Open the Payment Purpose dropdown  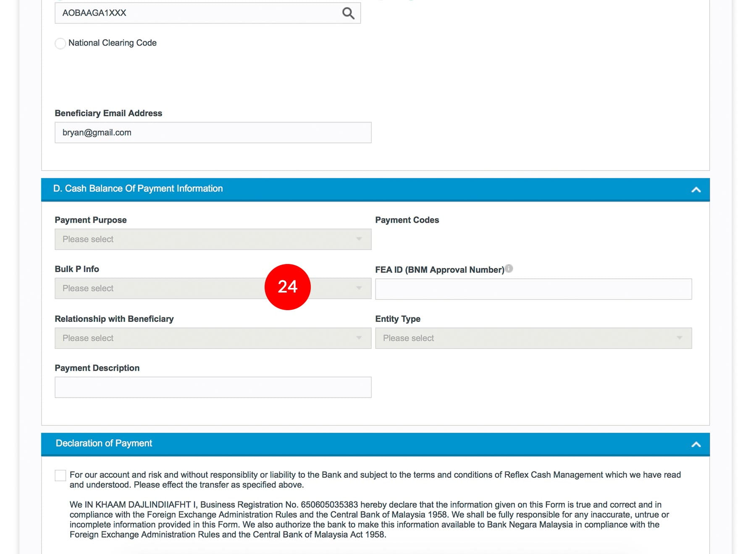(x=213, y=239)
